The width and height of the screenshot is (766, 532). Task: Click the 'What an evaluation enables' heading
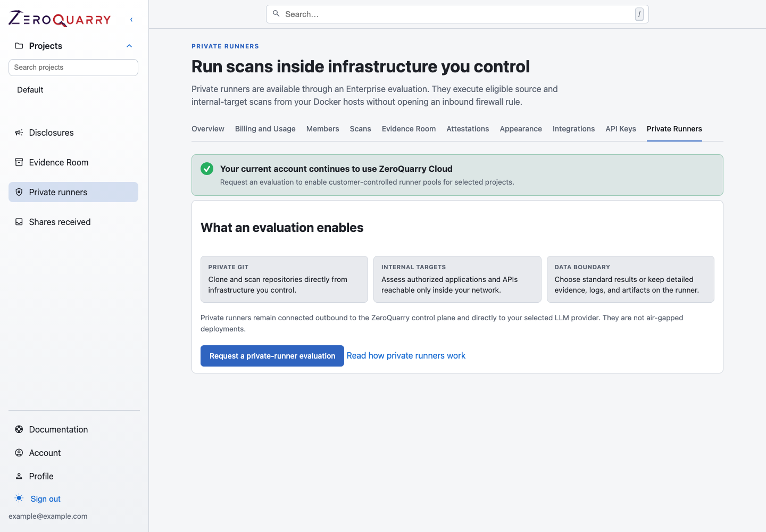point(282,228)
